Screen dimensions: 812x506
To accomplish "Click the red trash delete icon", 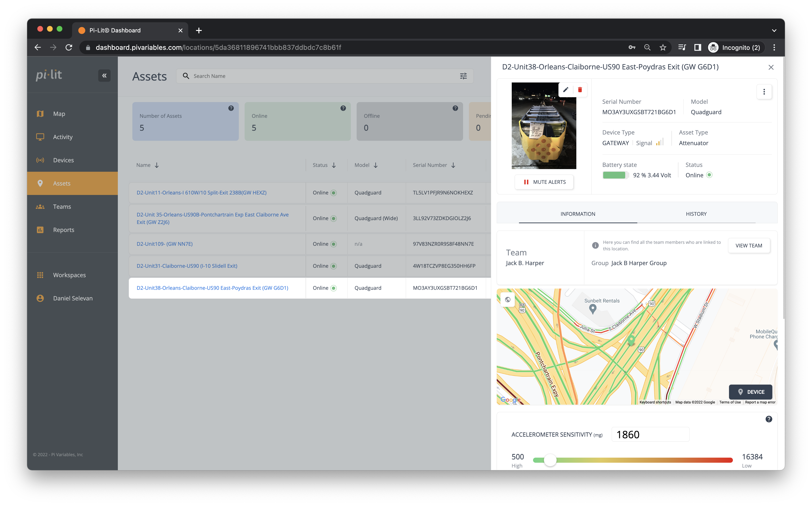I will [x=580, y=90].
